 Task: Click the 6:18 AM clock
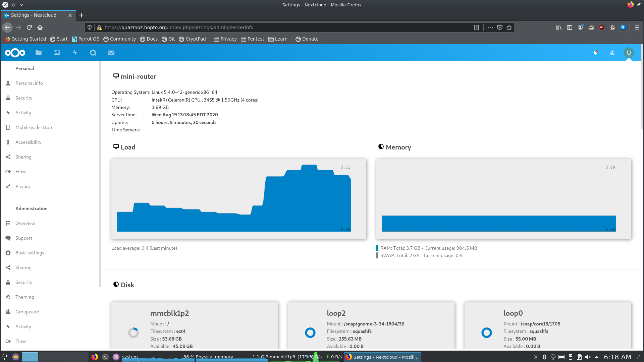(x=618, y=357)
